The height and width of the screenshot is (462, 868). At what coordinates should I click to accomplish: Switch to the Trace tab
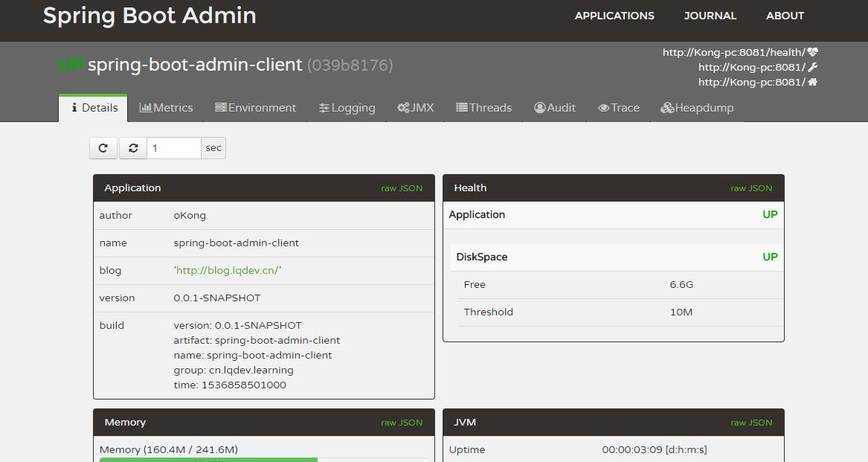[619, 108]
